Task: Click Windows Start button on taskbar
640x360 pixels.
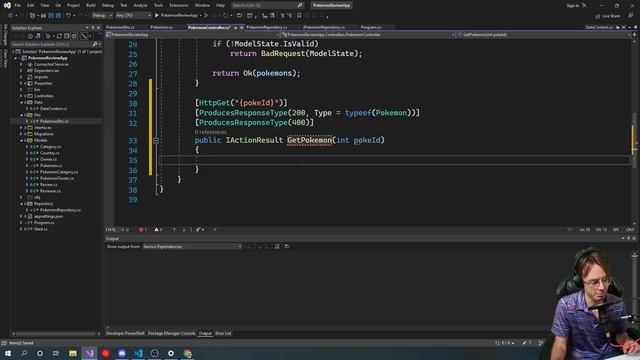Action: click(8, 353)
